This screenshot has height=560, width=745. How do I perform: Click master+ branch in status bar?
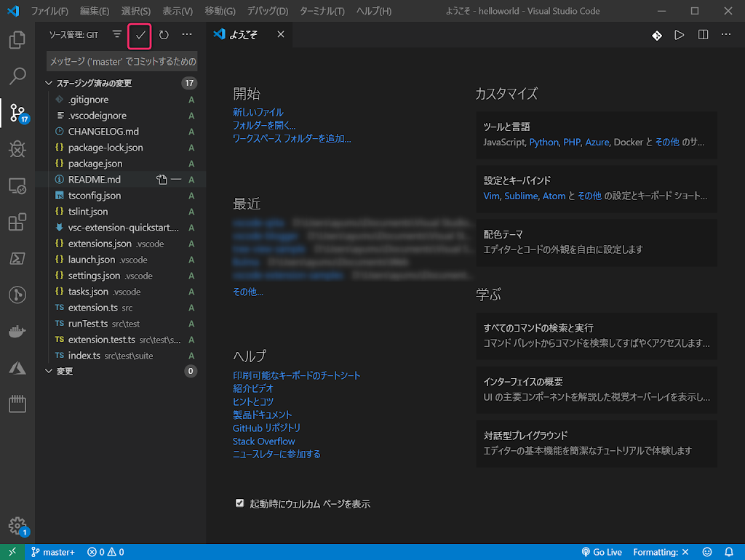pos(52,552)
